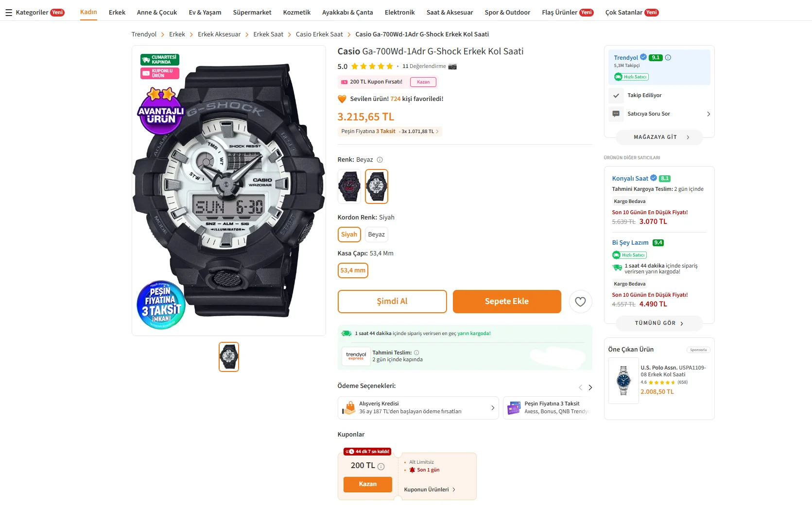Open the Saat & Aksesuar category tab
812x505 pixels.
449,13
